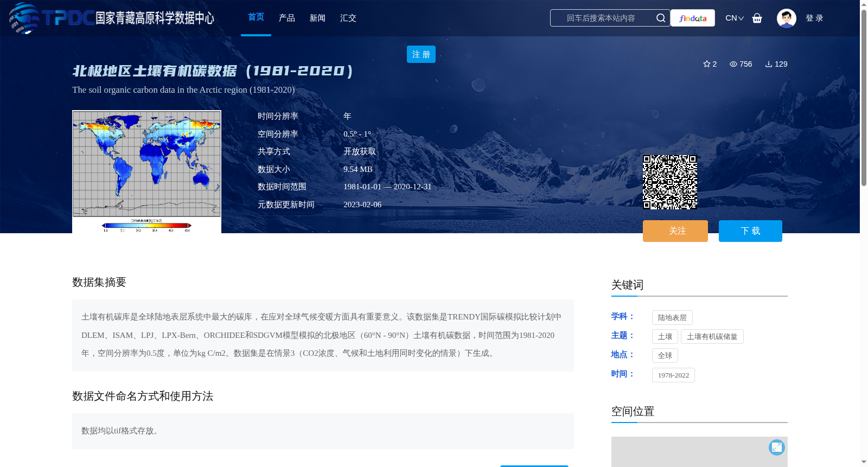Click the 数据时间范围 field label
Viewport: 868px width, 467px height.
point(282,187)
